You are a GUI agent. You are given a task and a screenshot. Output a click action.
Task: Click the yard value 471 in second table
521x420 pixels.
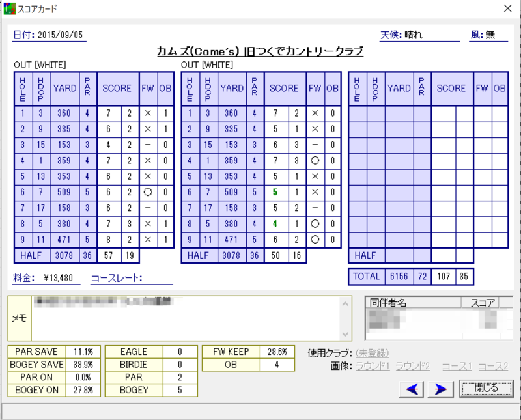tap(231, 239)
